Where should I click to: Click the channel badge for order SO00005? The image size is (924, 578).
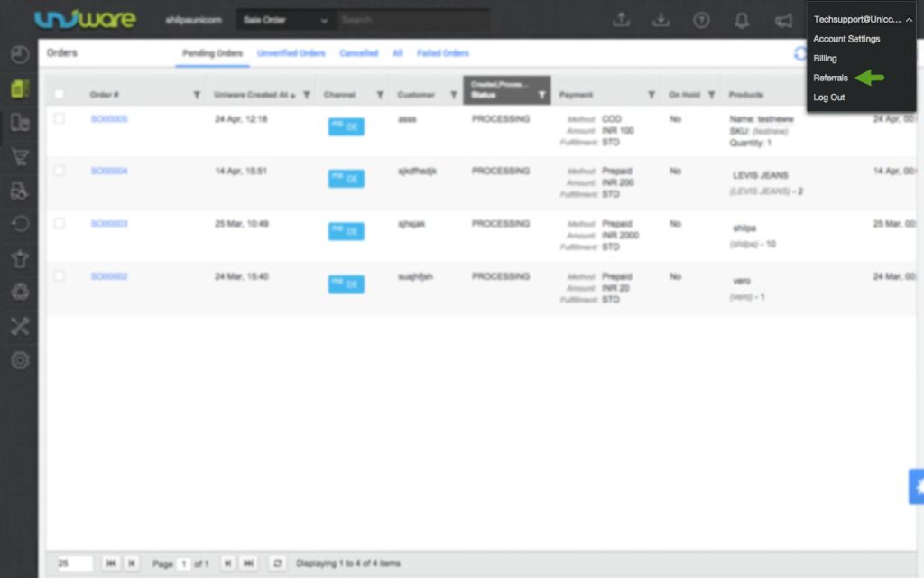pyautogui.click(x=346, y=126)
